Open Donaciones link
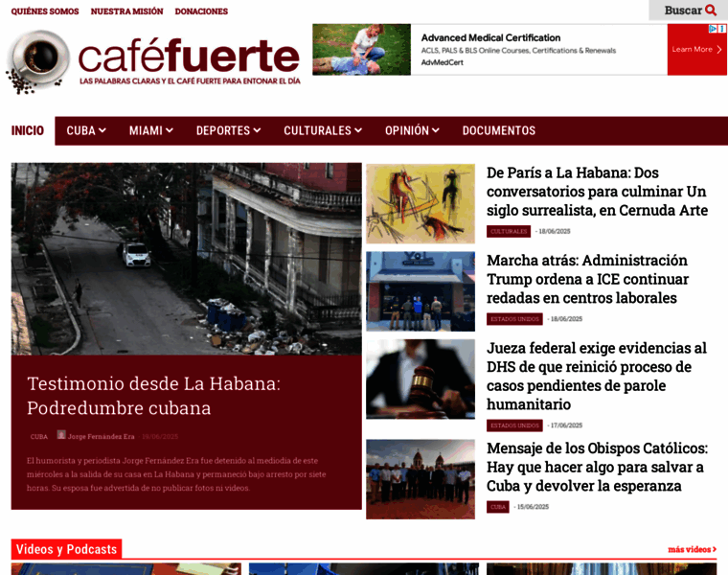This screenshot has width=728, height=575. point(201,11)
